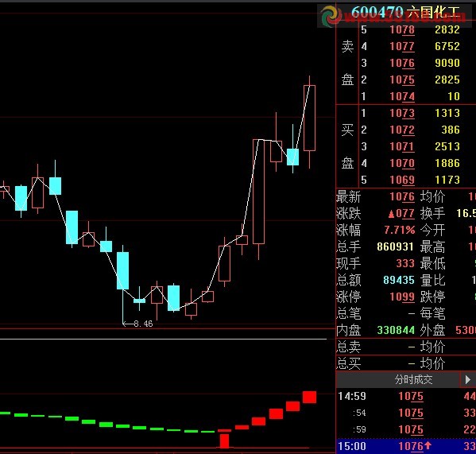This screenshot has width=476, height=454.
Task: Select sell level 2 price 1075
Action: pos(402,80)
